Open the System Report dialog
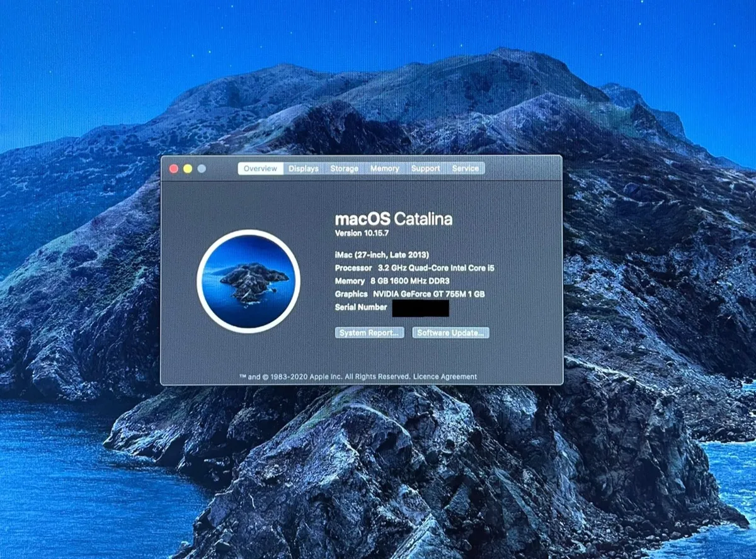Image resolution: width=756 pixels, height=559 pixels. coord(369,332)
